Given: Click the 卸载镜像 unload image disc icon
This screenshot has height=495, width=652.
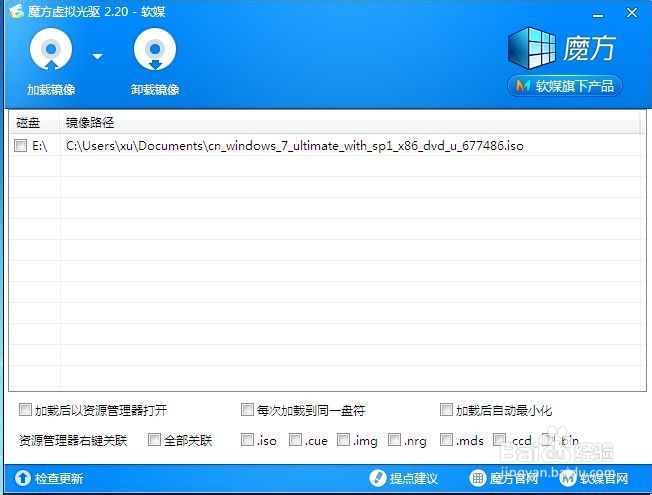Looking at the screenshot, I should [155, 50].
